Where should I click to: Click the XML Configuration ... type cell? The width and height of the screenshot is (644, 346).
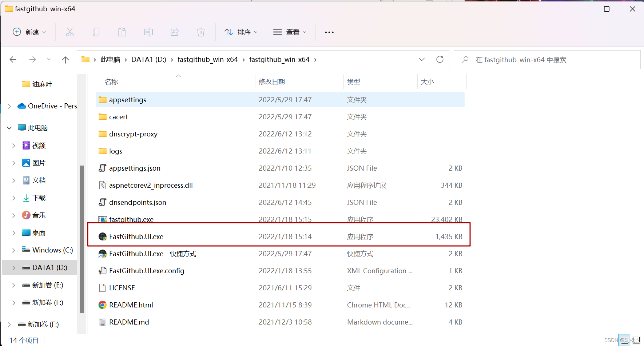click(380, 271)
